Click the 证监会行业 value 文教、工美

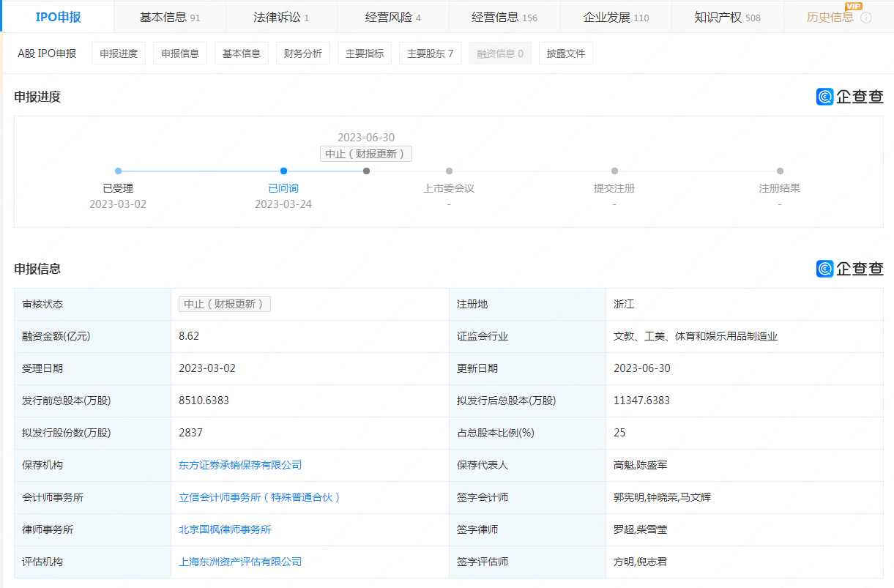coord(696,336)
